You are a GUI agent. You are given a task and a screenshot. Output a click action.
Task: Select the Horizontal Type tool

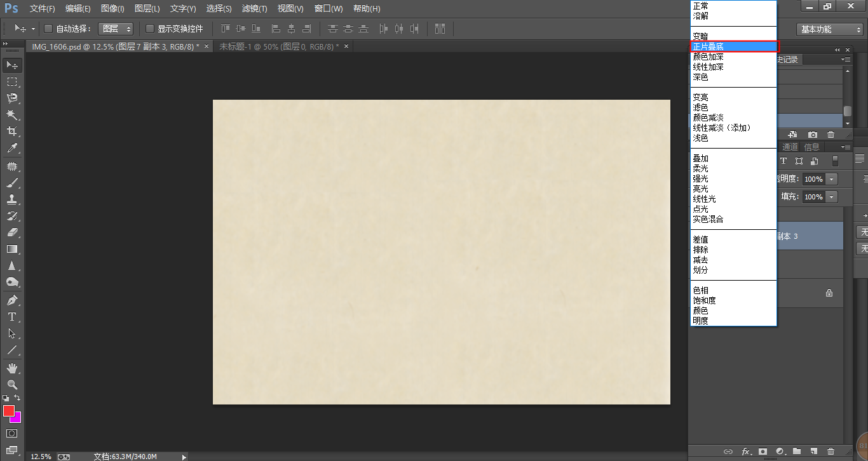coord(12,317)
